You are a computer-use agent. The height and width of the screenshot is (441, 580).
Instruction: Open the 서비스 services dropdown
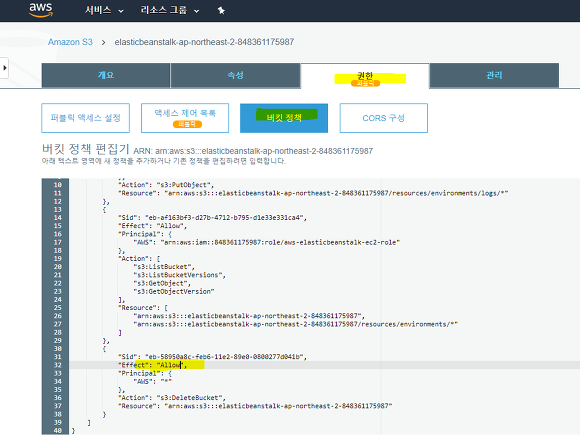point(104,10)
